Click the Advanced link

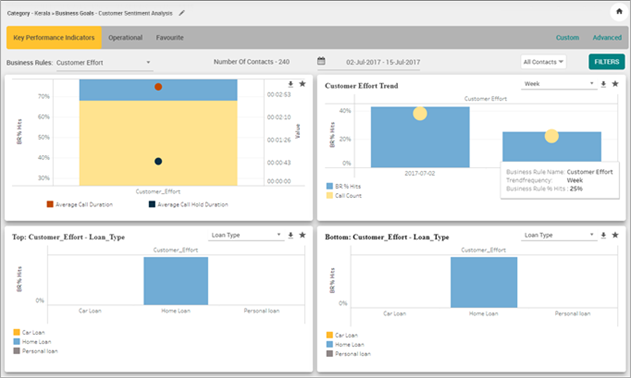click(x=607, y=38)
